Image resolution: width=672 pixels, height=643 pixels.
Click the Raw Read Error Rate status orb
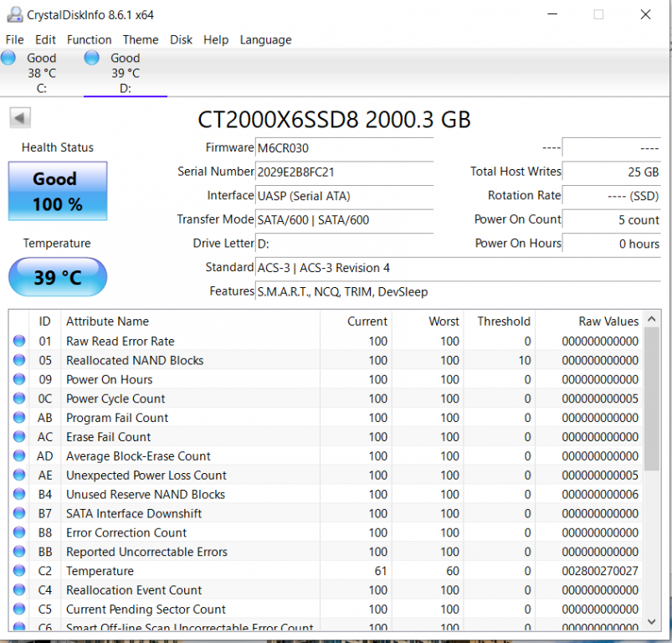coord(19,342)
